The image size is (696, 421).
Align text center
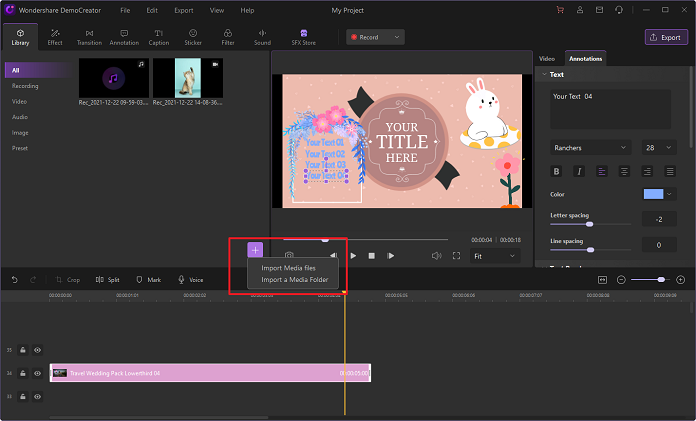pyautogui.click(x=624, y=171)
